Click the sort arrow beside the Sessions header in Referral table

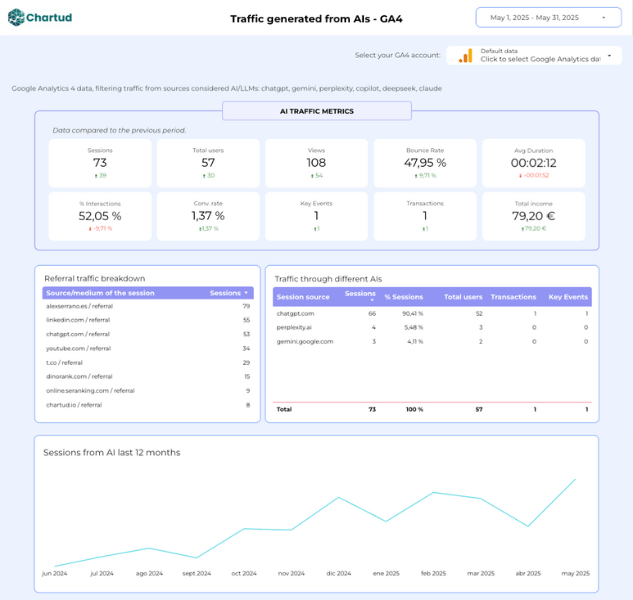coord(246,293)
